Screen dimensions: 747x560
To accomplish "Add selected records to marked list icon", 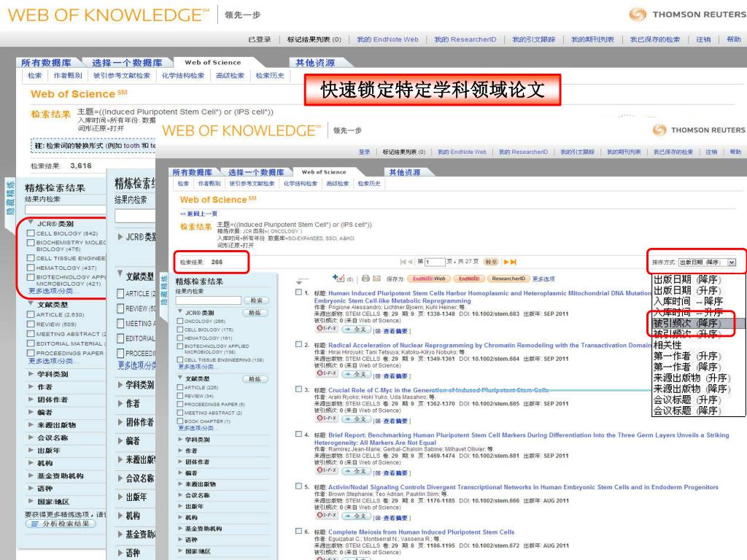I will click(338, 278).
